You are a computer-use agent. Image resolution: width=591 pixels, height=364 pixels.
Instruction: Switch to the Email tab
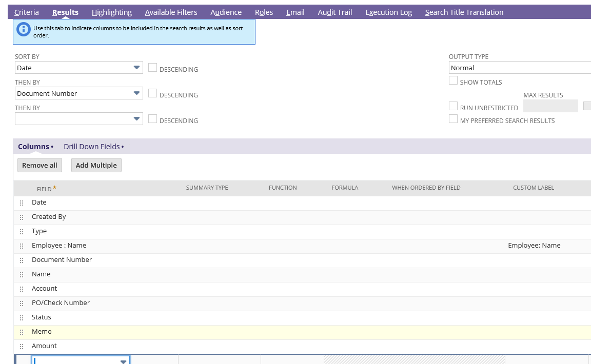tap(295, 12)
